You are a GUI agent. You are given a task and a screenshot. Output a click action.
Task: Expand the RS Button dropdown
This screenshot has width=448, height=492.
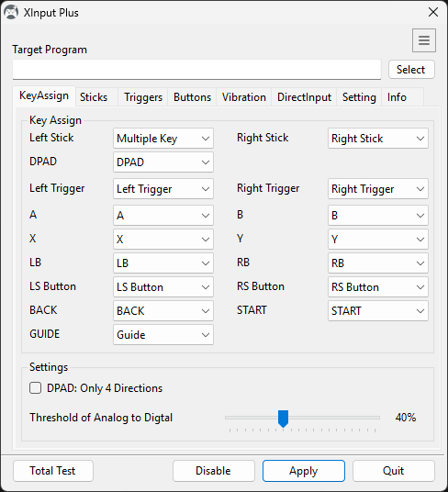378,286
